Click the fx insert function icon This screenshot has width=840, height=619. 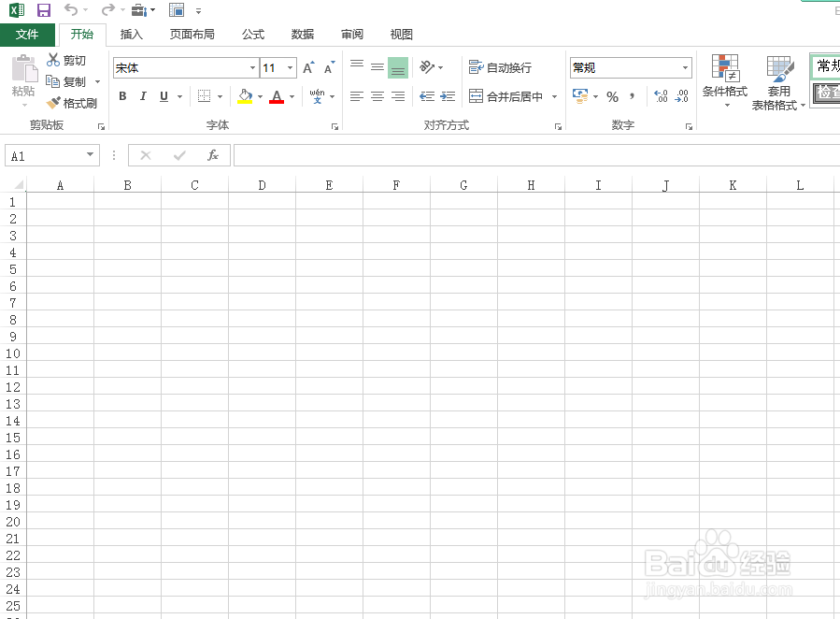tap(213, 155)
